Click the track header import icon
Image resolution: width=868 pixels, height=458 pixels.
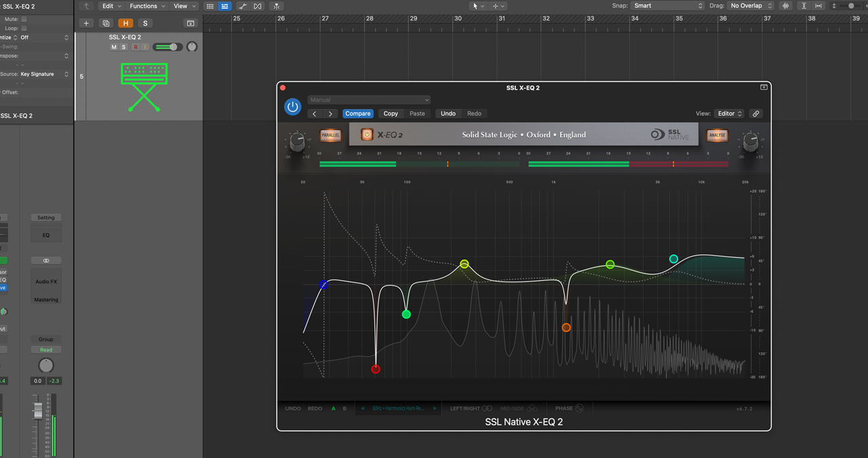pos(191,23)
